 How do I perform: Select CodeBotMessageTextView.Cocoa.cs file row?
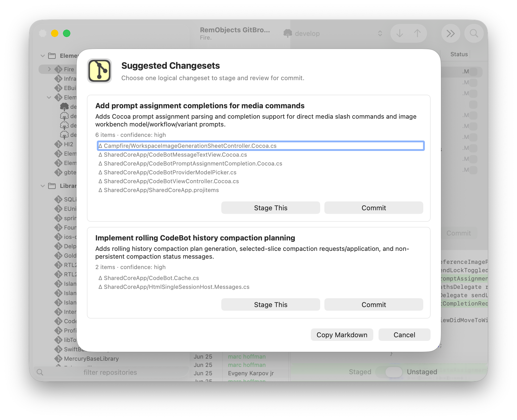click(x=261, y=155)
